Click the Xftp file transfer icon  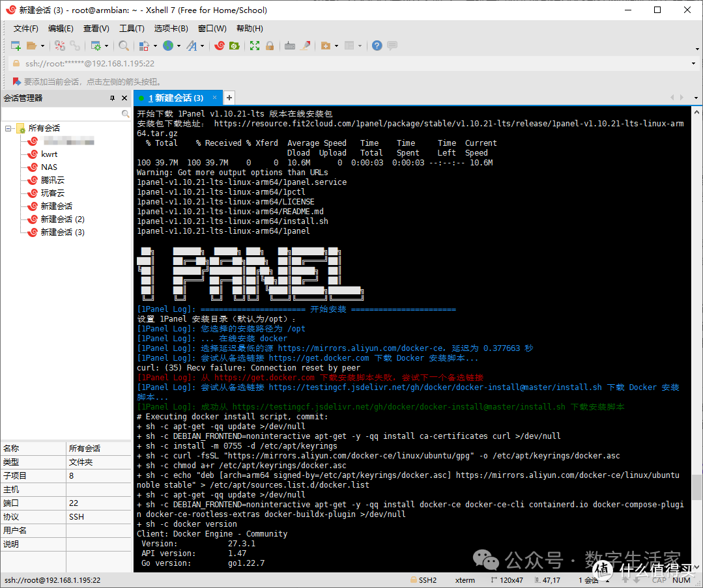coord(233,46)
